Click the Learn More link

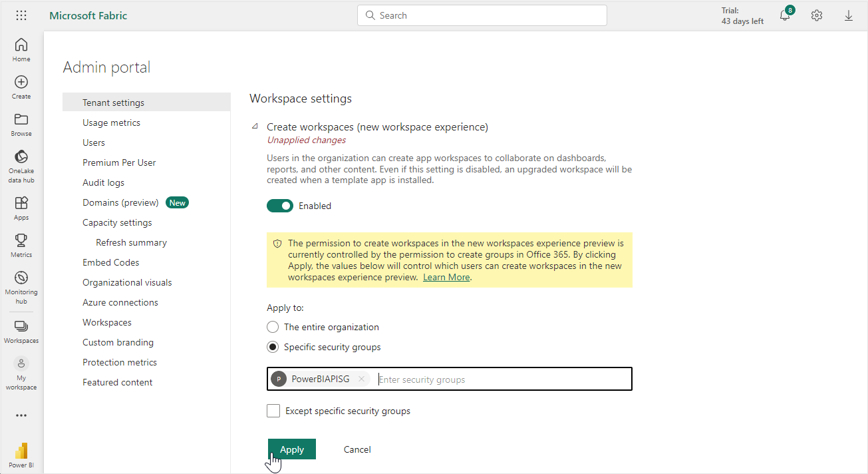tap(446, 277)
